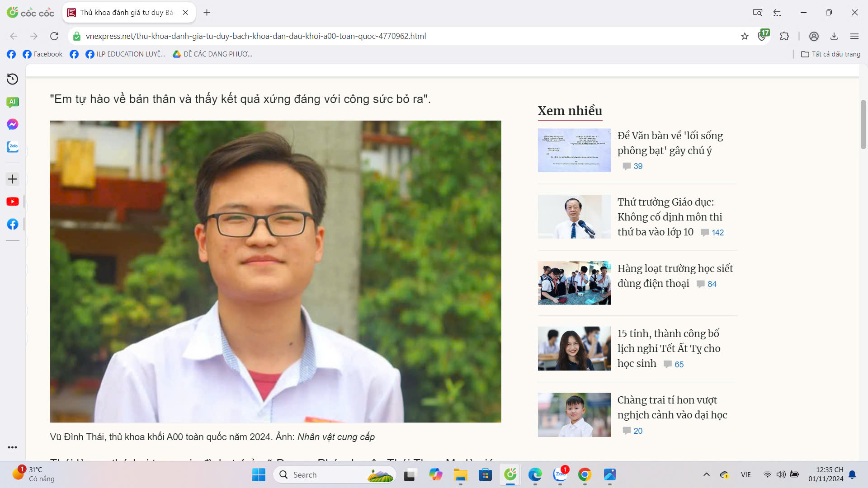
Task: Click the address bar URL field
Action: 255,36
